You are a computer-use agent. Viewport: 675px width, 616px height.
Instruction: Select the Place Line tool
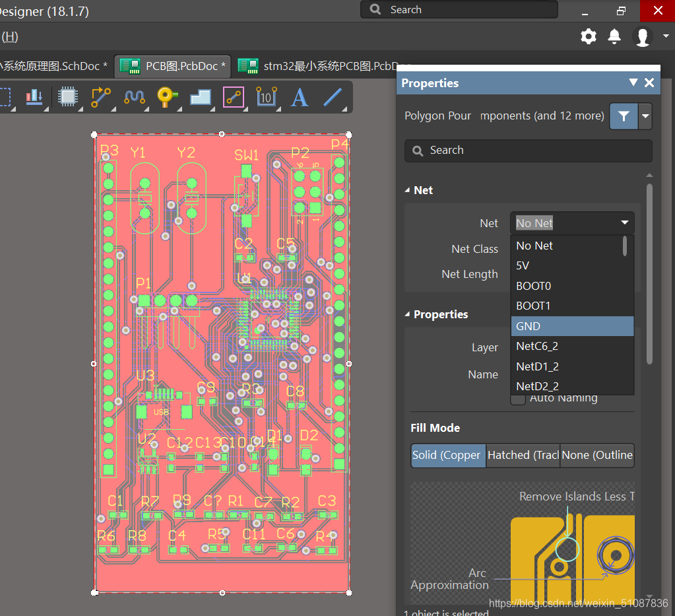coord(332,97)
